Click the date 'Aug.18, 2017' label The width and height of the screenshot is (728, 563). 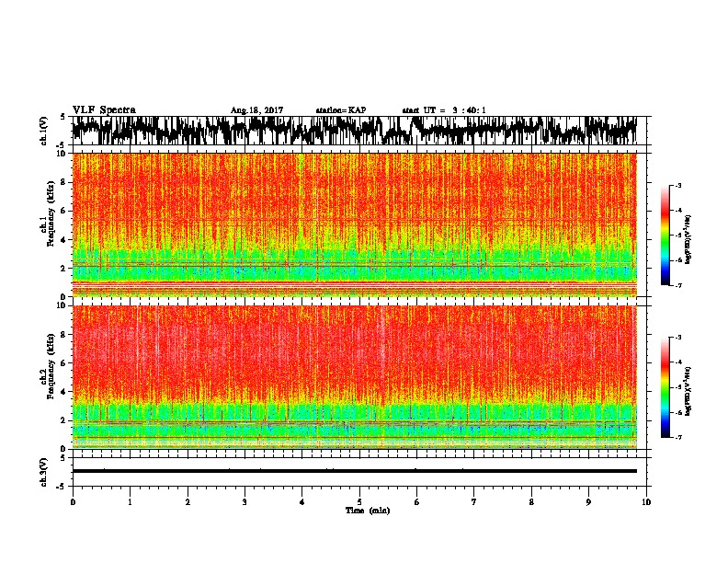(256, 110)
